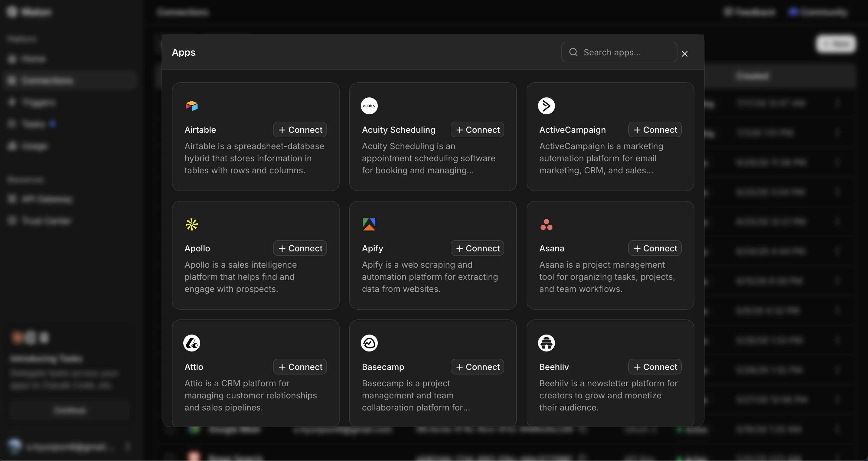Connect the Apollo app
Screen dimensions: 868x461
[300, 248]
